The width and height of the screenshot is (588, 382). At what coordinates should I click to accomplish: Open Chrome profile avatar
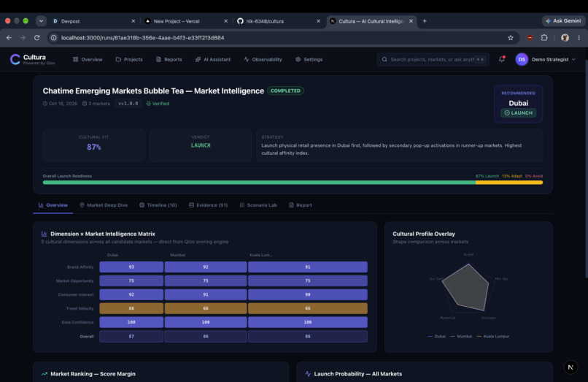565,37
